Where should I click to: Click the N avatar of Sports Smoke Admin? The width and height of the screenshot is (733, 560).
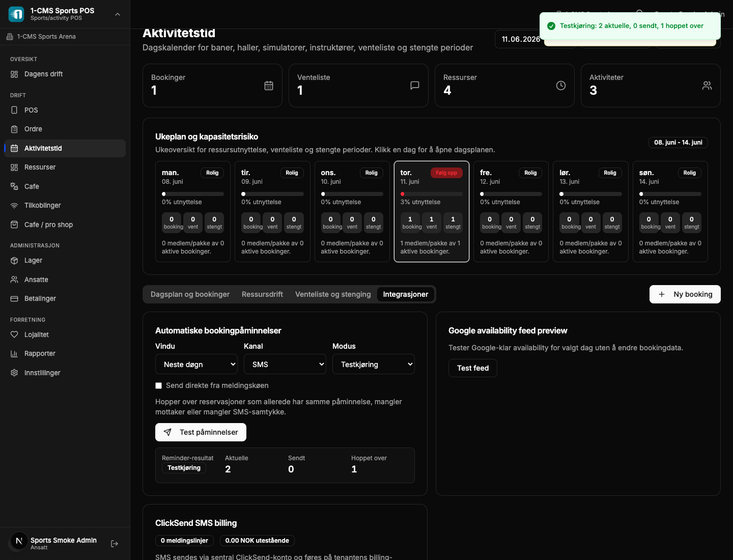coord(19,541)
